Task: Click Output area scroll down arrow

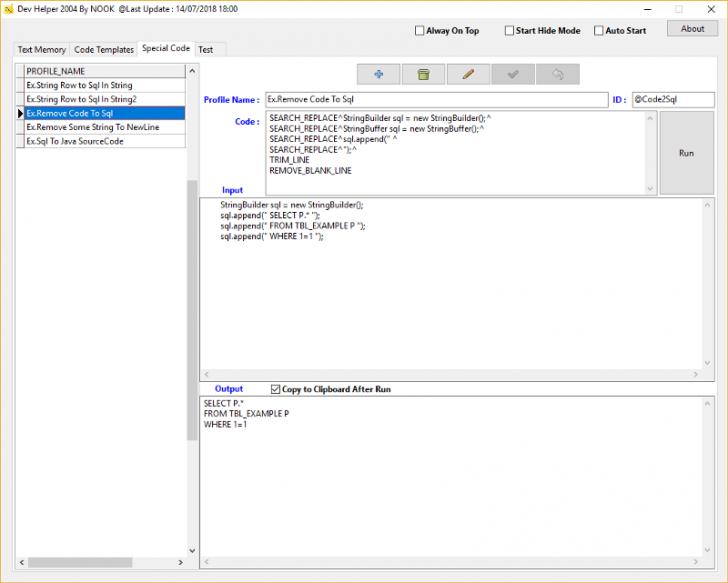Action: [x=708, y=550]
